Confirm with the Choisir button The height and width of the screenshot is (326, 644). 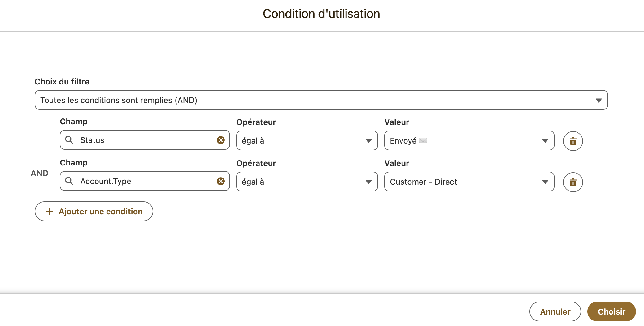611,311
